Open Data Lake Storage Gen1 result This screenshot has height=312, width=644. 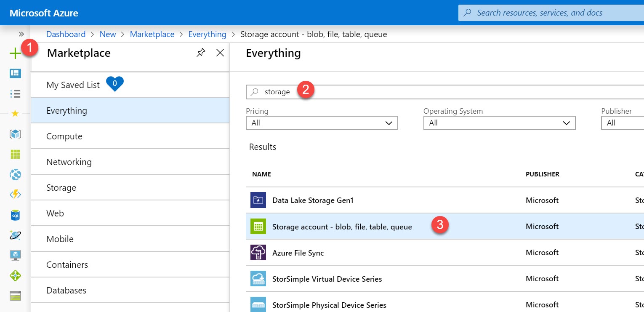[x=313, y=200]
